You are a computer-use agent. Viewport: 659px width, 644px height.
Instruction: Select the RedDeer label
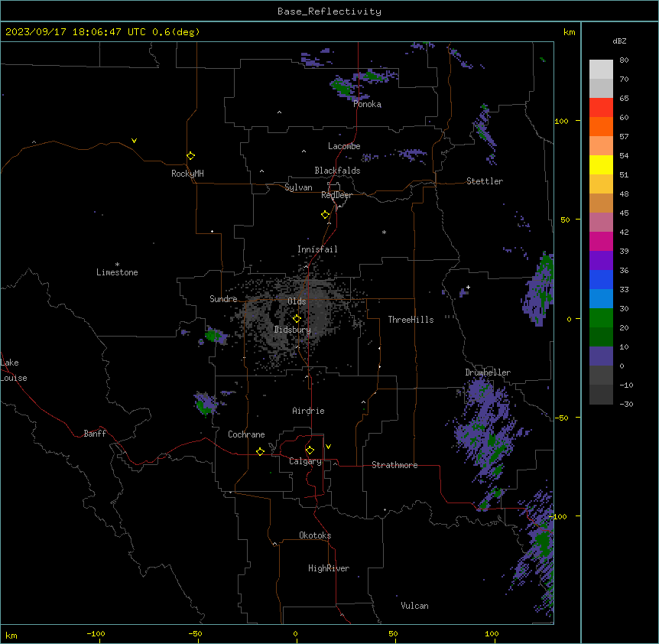tap(336, 195)
